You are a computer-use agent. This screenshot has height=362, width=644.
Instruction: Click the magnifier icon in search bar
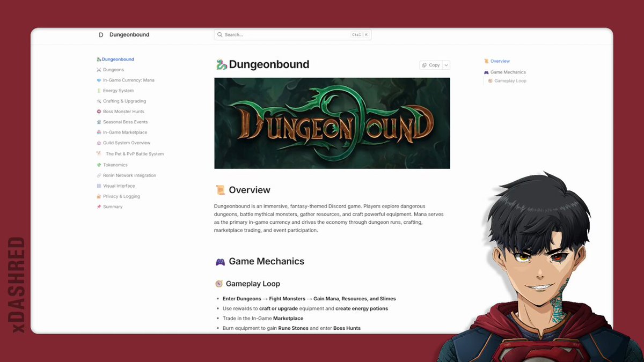220,35
